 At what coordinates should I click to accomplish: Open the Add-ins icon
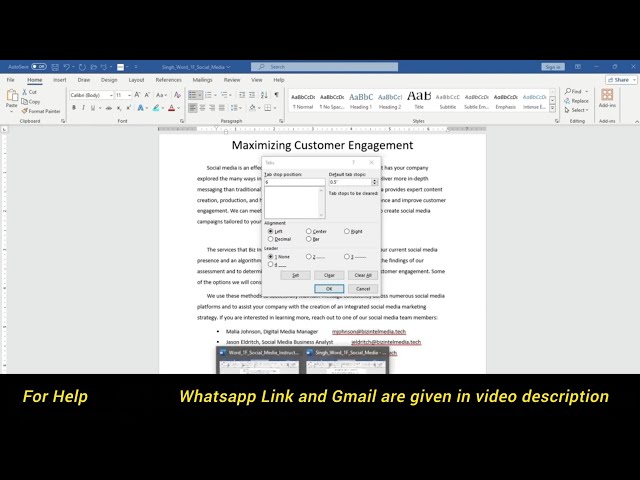tap(607, 95)
